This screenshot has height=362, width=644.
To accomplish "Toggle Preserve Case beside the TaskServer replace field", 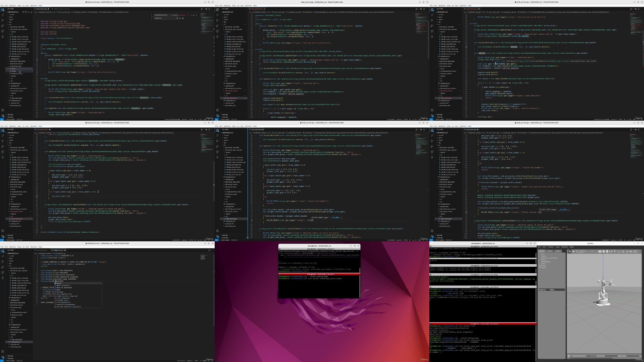I will (177, 18).
